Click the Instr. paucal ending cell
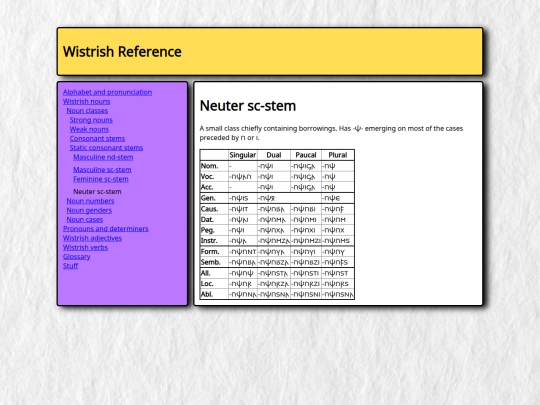 click(306, 241)
